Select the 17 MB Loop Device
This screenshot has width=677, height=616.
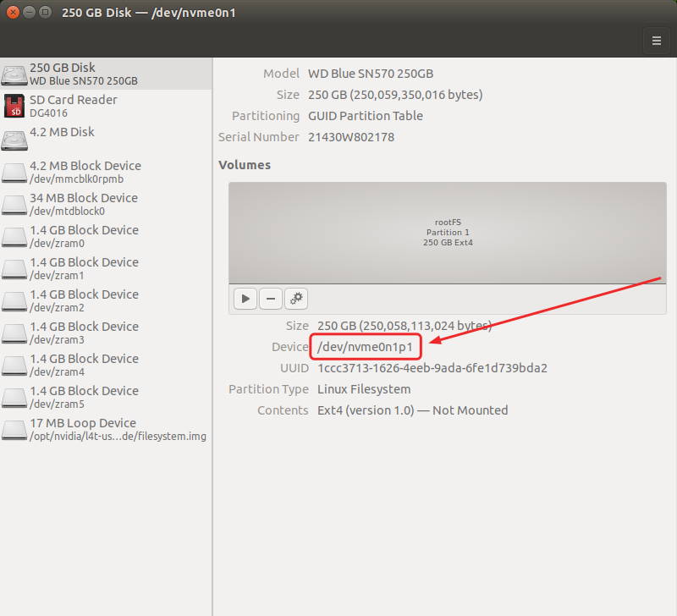coord(106,429)
